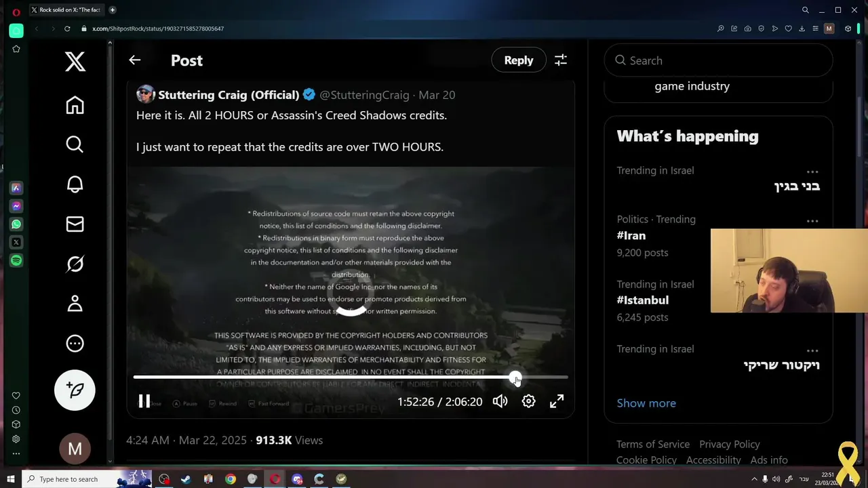
Task: Open Accessibility footer link
Action: [713, 460]
